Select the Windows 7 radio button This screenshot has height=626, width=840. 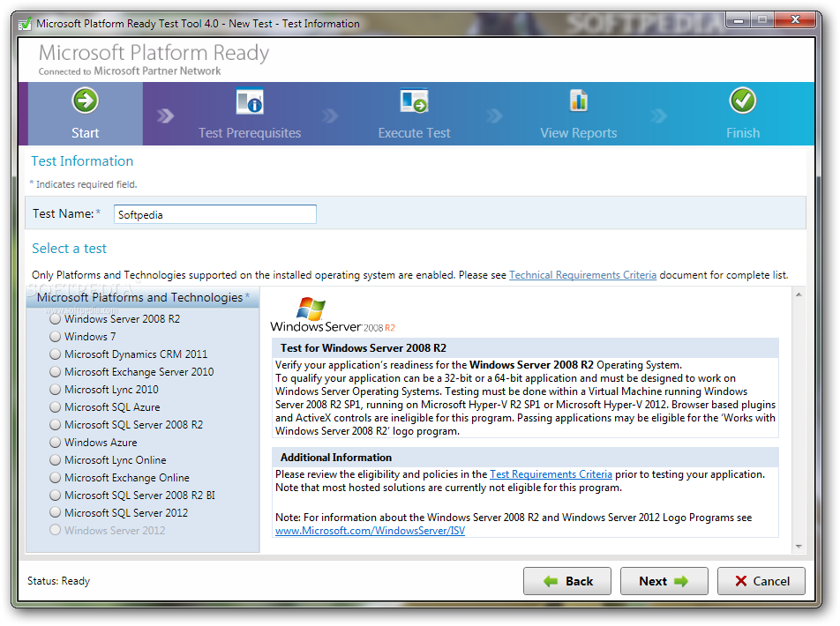(x=55, y=337)
